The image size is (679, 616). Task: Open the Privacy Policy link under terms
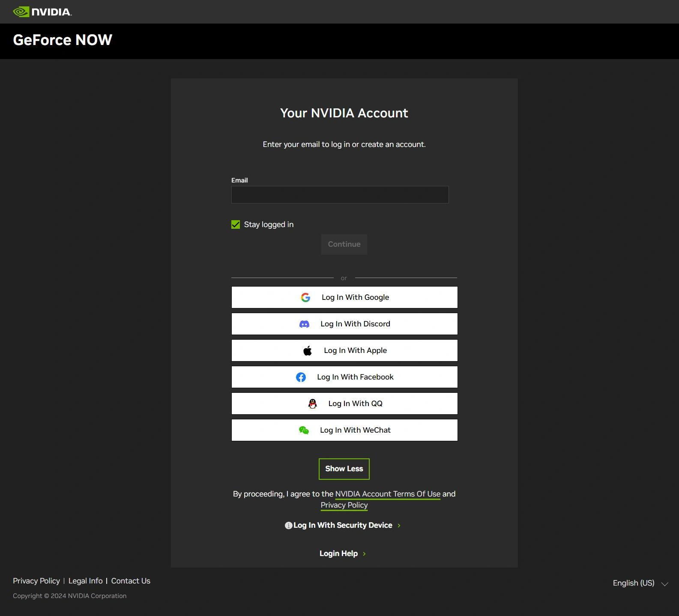(x=344, y=505)
